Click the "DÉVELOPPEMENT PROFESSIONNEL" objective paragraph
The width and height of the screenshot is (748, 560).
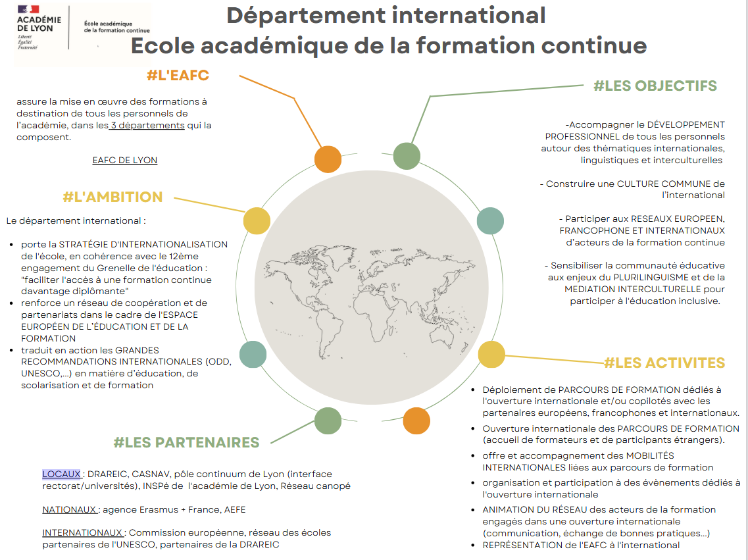click(x=633, y=142)
